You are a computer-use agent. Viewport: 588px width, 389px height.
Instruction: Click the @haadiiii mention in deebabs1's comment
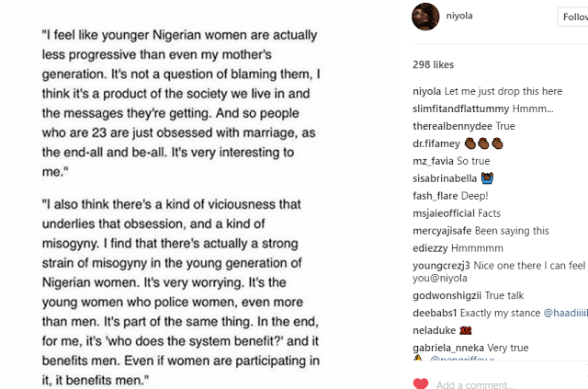[x=565, y=313]
